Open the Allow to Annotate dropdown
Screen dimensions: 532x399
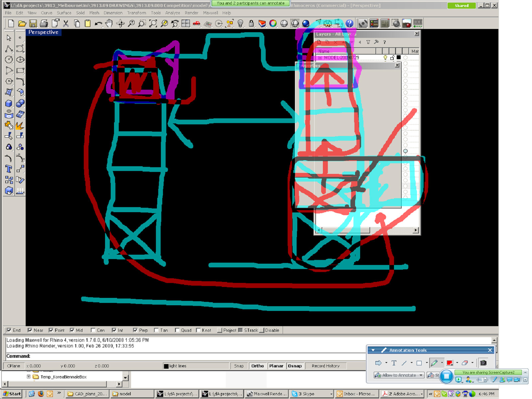coord(421,375)
